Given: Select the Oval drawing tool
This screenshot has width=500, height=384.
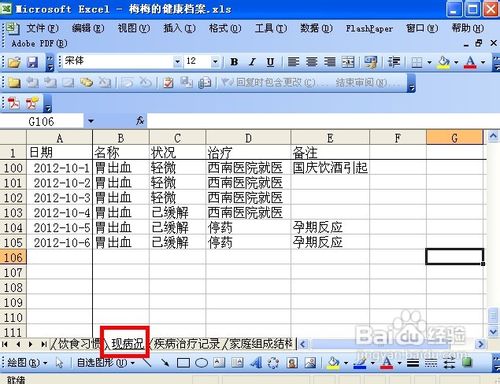Looking at the screenshot, I should click(x=201, y=363).
